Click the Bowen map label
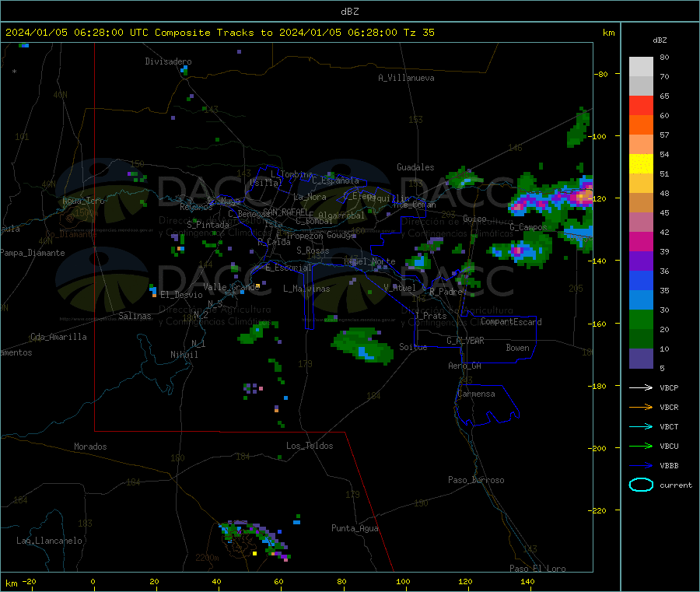Image resolution: width=700 pixels, height=592 pixels. [517, 348]
